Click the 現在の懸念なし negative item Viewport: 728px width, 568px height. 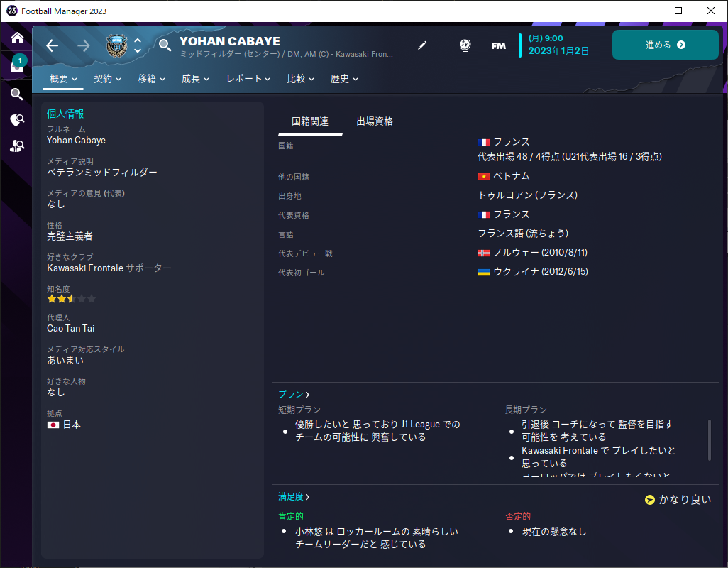[554, 531]
